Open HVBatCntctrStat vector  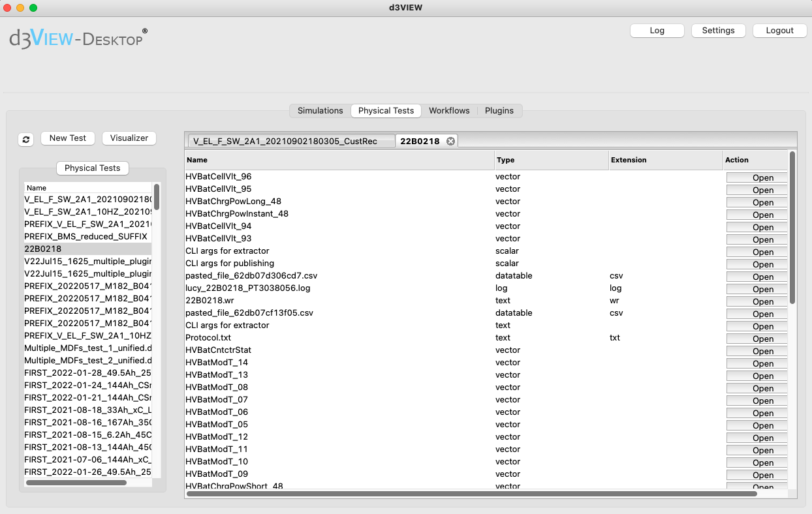[757, 351]
